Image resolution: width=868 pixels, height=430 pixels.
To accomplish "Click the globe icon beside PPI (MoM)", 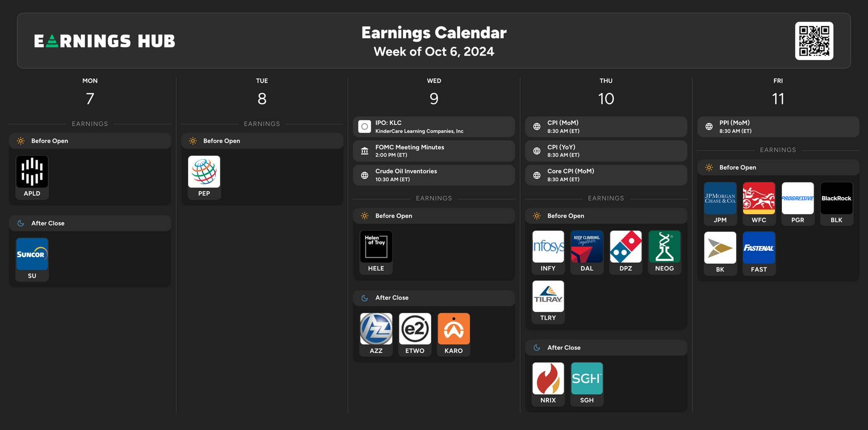I will (x=709, y=127).
